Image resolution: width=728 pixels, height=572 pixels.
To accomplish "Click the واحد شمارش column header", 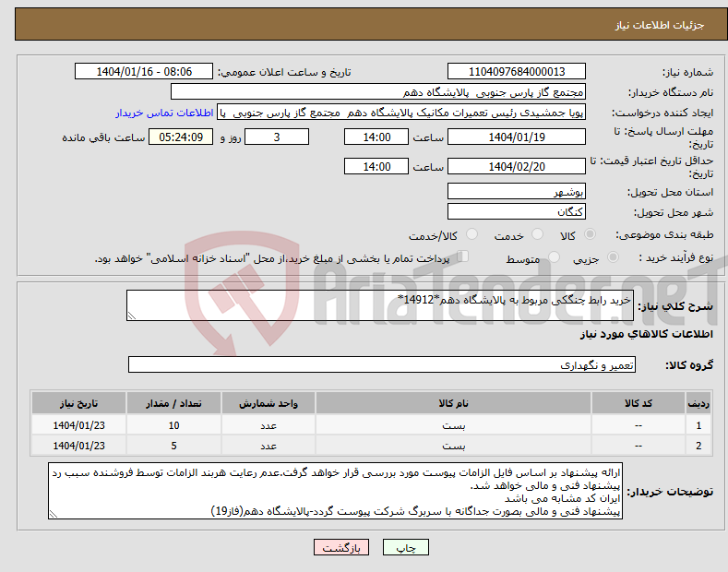I will coord(269,403).
